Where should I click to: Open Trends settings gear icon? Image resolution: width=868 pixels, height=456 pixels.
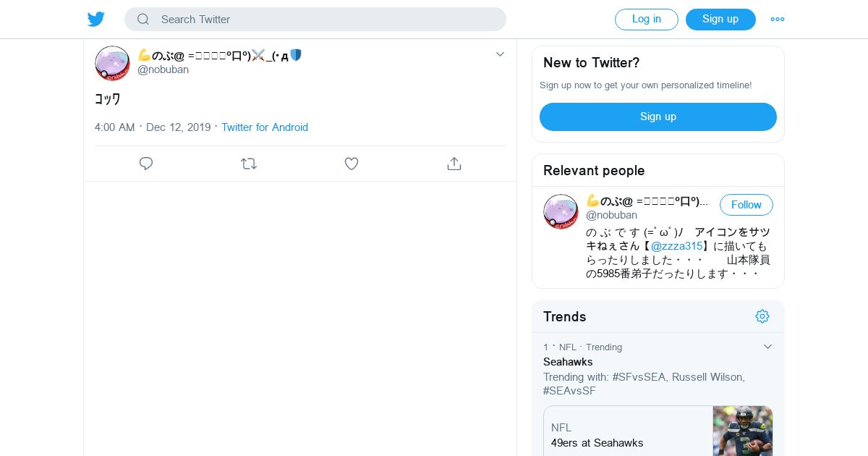click(x=762, y=316)
